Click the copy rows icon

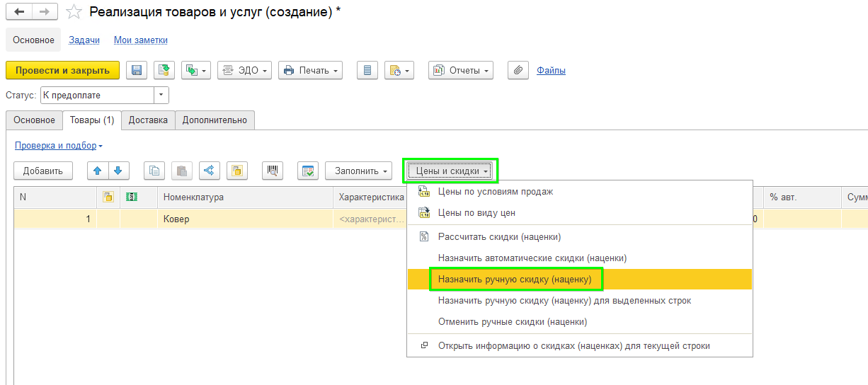[154, 170]
